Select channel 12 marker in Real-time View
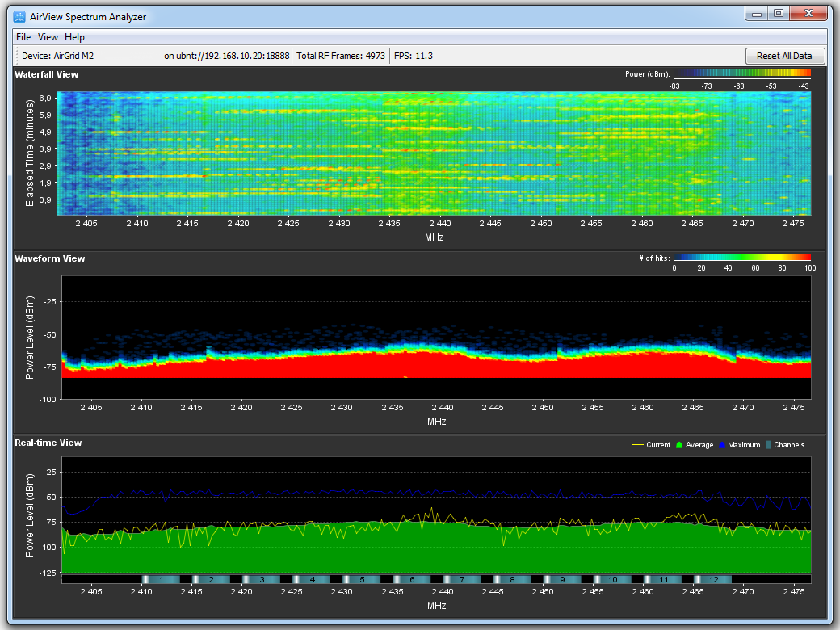The image size is (840, 630). coord(713,580)
